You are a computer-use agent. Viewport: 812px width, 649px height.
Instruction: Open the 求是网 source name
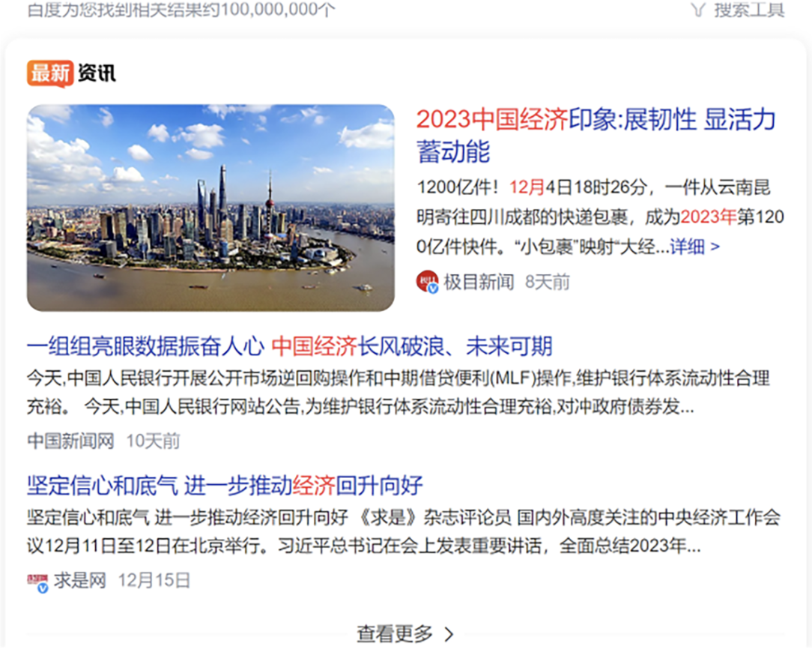(x=79, y=580)
